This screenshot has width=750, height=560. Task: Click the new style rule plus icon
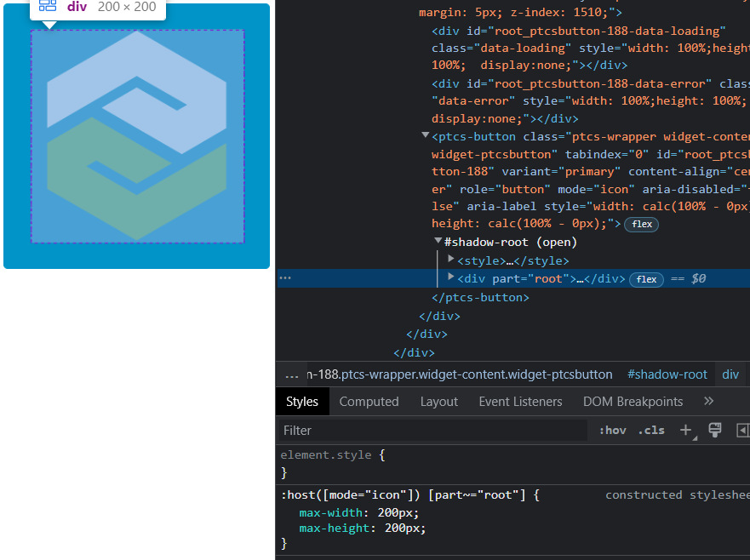[x=687, y=431]
